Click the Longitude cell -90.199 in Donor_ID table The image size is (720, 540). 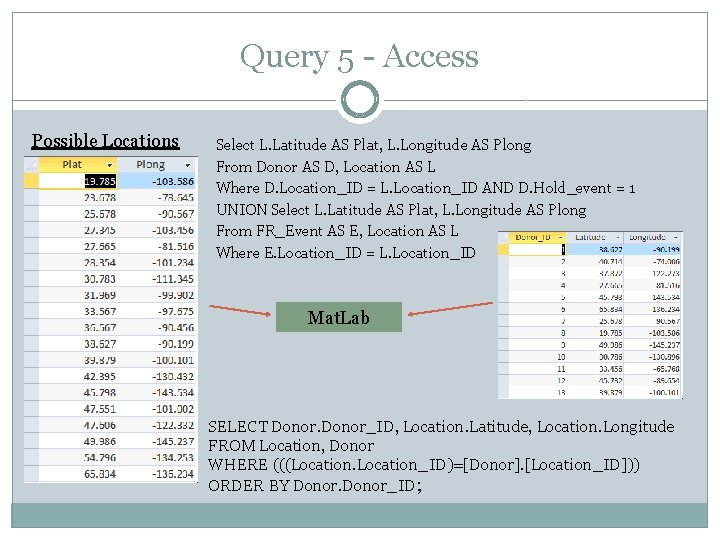(652, 249)
